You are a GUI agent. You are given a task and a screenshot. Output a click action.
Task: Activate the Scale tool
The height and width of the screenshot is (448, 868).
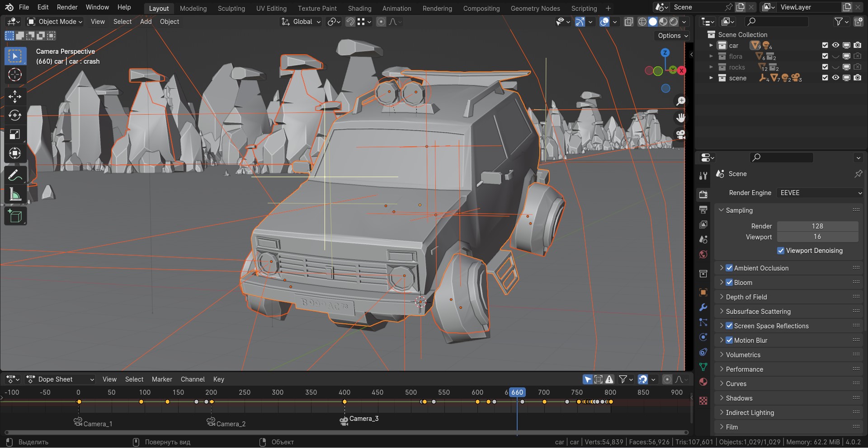(x=15, y=134)
